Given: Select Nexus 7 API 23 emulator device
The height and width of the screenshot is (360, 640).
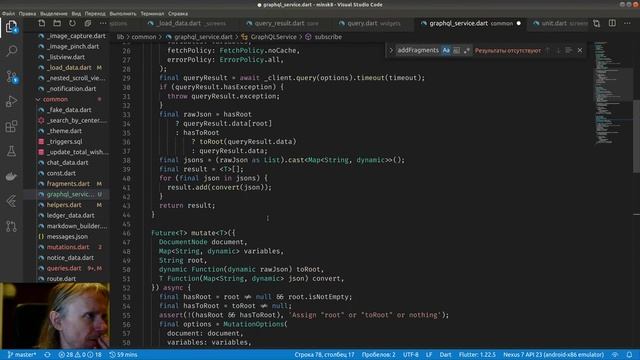Looking at the screenshot, I should (553, 355).
